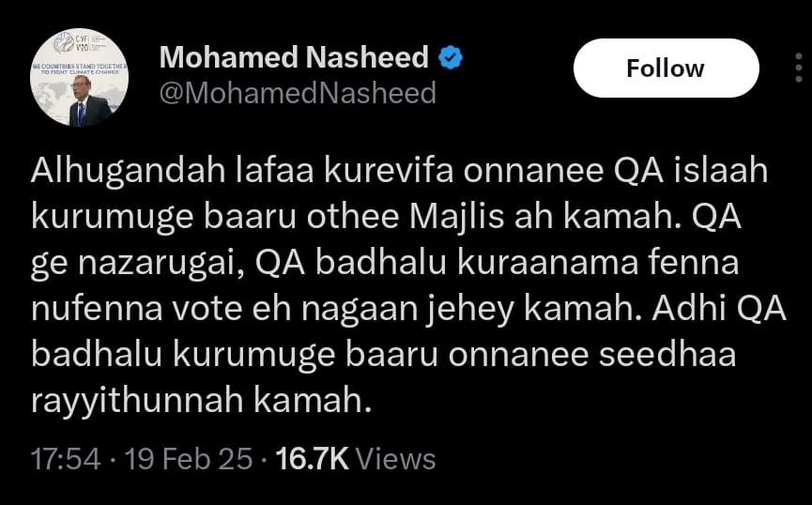The width and height of the screenshot is (812, 505).
Task: Open Mohamed Nasheed's profile picture
Action: coord(80,78)
